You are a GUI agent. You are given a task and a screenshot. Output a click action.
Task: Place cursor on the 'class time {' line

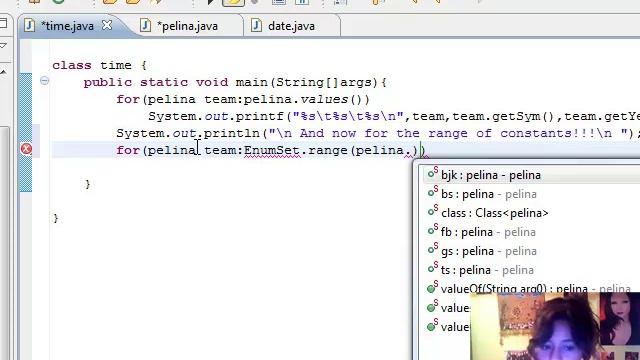pyautogui.click(x=99, y=65)
